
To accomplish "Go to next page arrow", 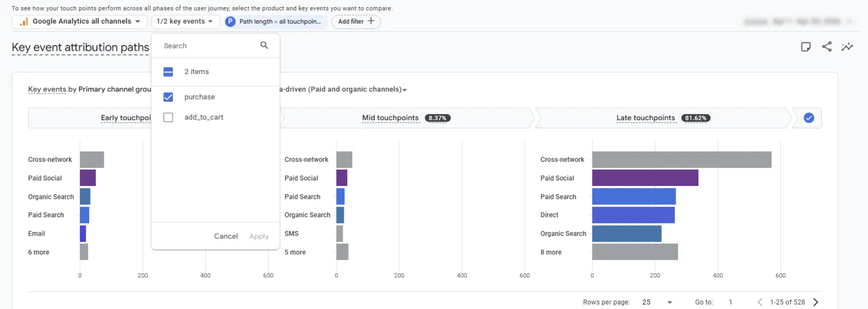I will coord(816,302).
